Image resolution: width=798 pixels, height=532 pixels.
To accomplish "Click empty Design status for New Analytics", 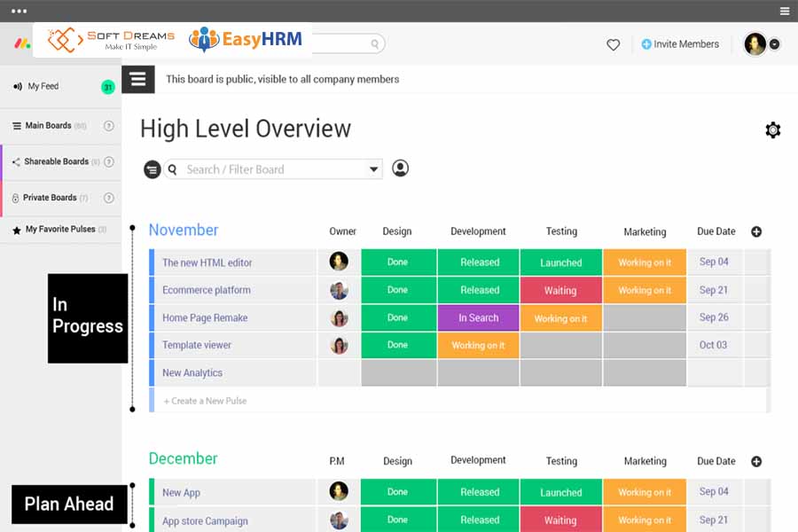I will 399,372.
